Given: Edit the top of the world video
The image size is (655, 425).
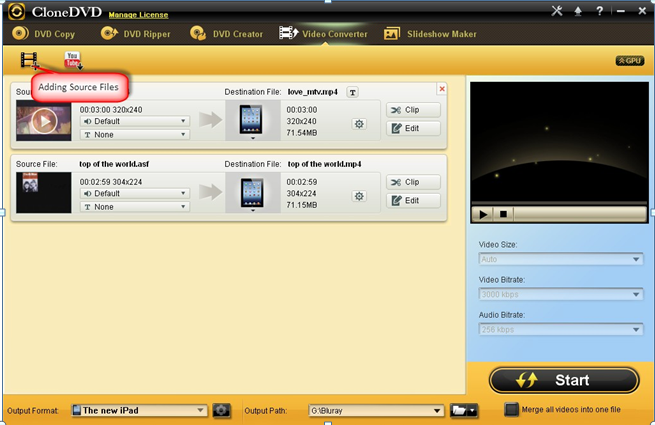Looking at the screenshot, I should coord(413,201).
